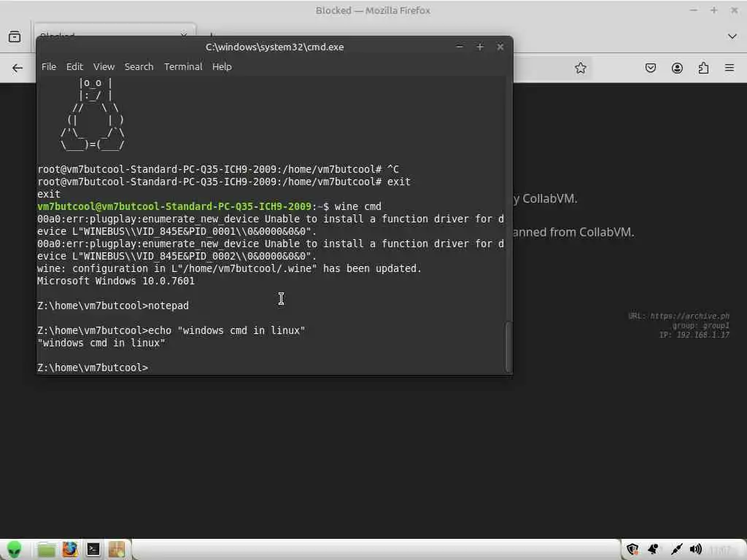Open the package installer taskbar icon
The height and width of the screenshot is (560, 747).
[x=116, y=550]
